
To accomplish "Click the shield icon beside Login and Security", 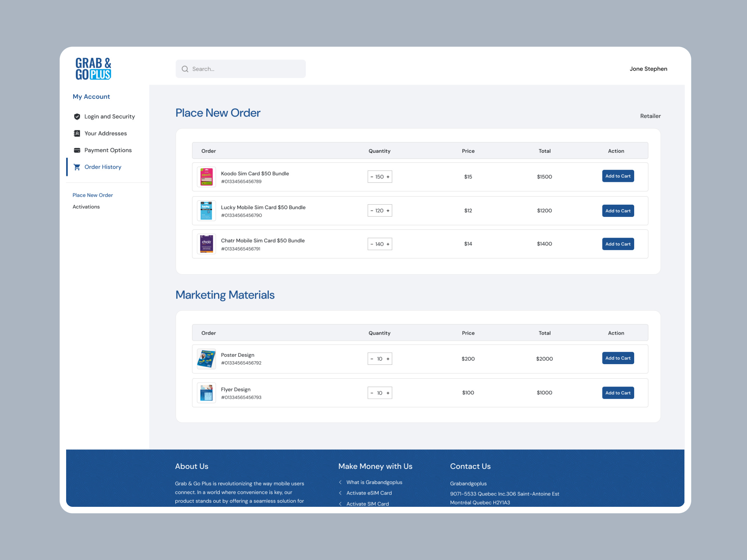I will click(x=77, y=116).
